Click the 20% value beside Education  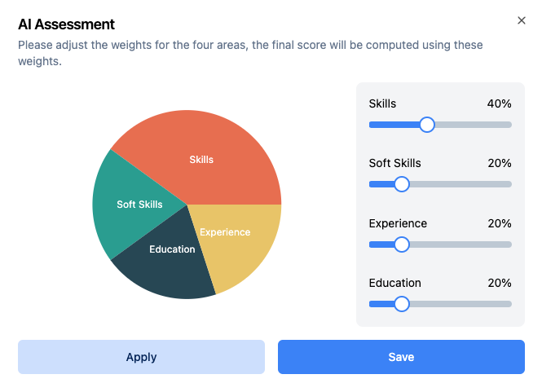(x=499, y=283)
